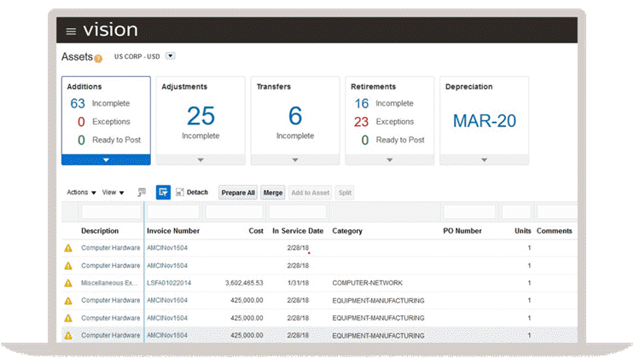Open the hamburger navigation menu
634x364 pixels.
[71, 32]
